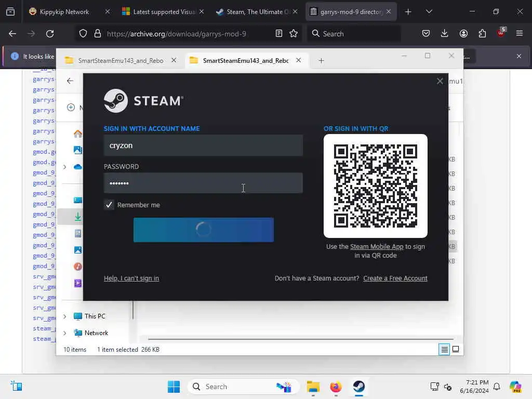
Task: Open the Firefox account icon
Action: coord(463,33)
